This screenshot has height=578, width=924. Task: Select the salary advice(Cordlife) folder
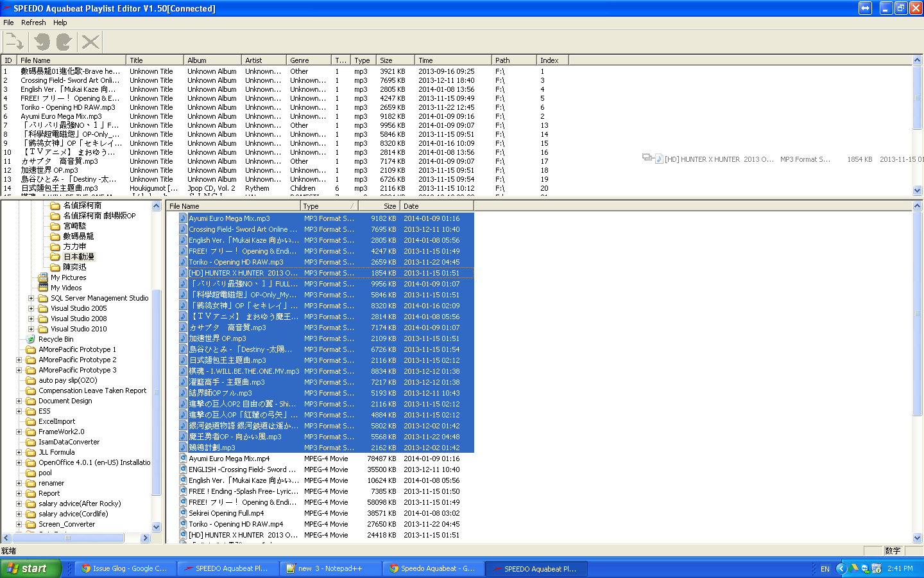pos(73,514)
